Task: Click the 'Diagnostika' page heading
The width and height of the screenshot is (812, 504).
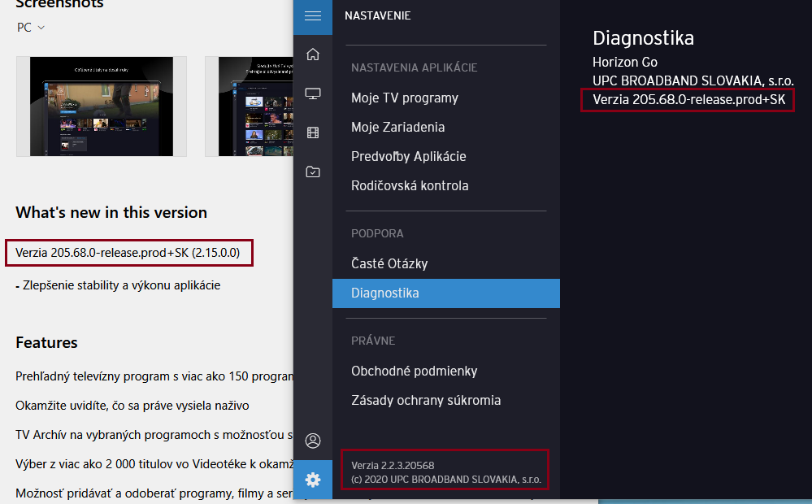Action: click(x=643, y=38)
